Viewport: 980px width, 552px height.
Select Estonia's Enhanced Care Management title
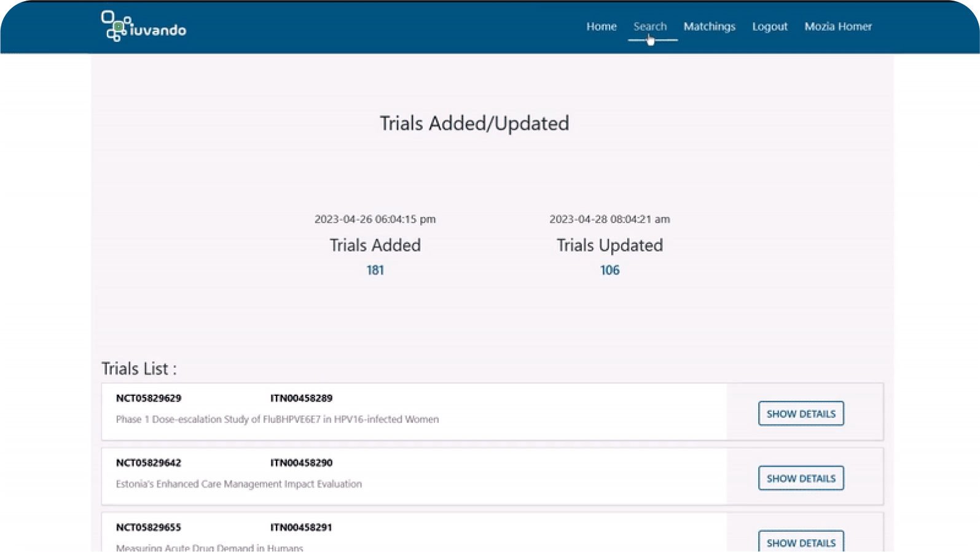pyautogui.click(x=238, y=484)
